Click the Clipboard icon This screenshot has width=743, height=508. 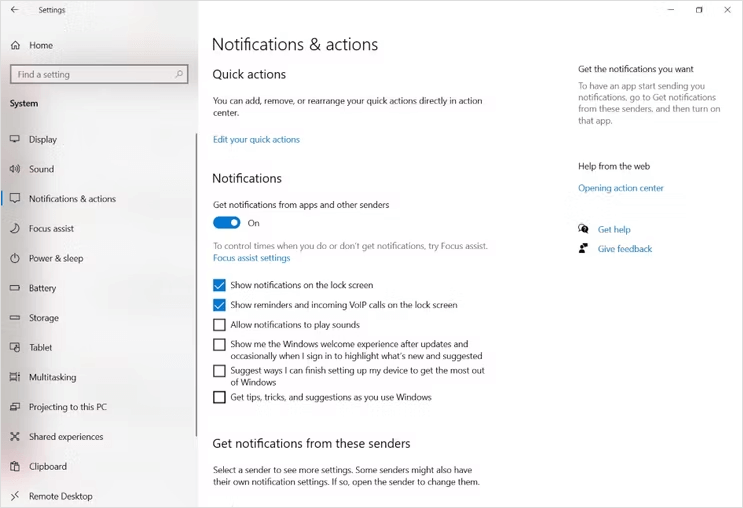[15, 466]
